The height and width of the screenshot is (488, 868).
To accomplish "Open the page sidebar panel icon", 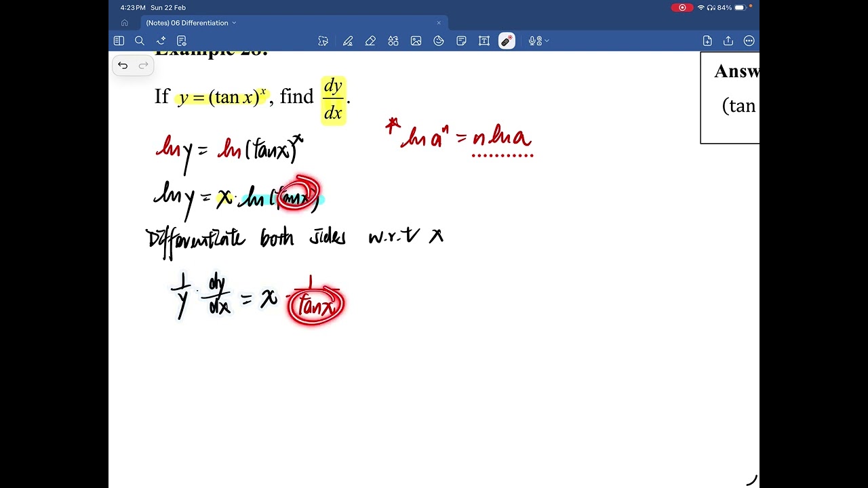I will pyautogui.click(x=119, y=41).
